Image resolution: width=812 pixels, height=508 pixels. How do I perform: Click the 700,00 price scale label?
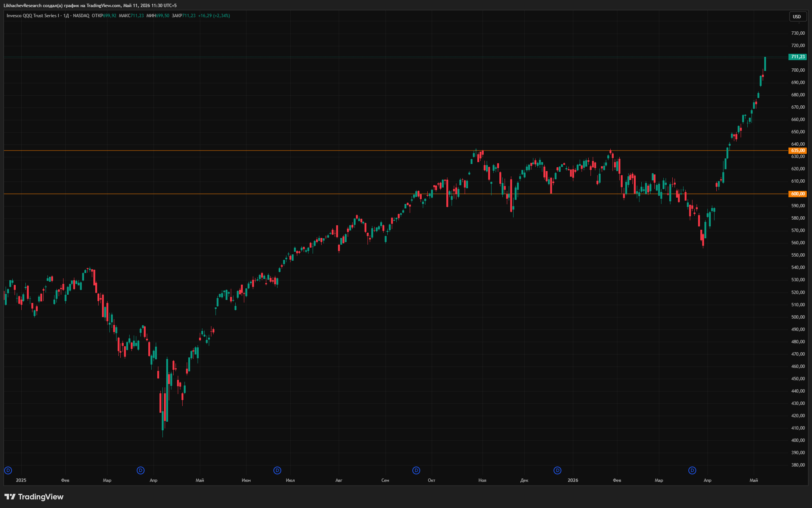tap(798, 70)
